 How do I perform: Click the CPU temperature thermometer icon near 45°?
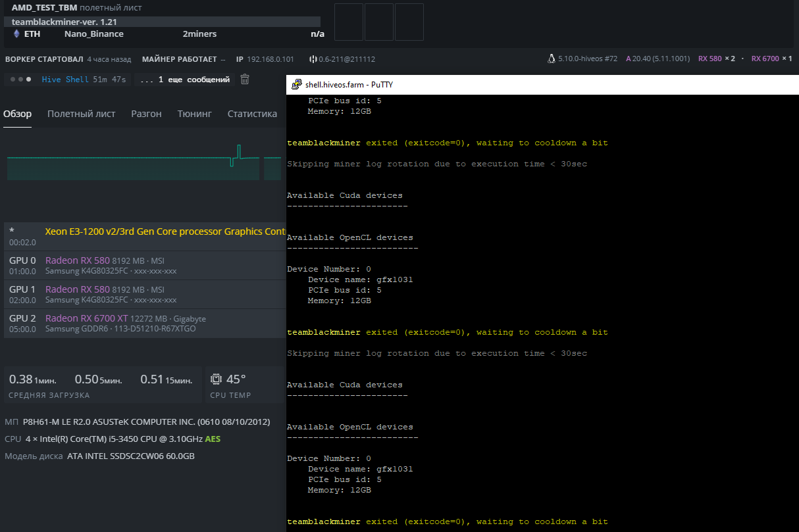pyautogui.click(x=216, y=378)
